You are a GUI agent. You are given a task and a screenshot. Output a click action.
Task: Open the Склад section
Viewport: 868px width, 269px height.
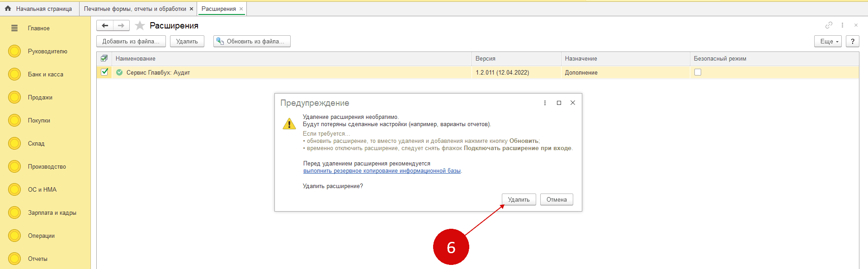(x=36, y=143)
